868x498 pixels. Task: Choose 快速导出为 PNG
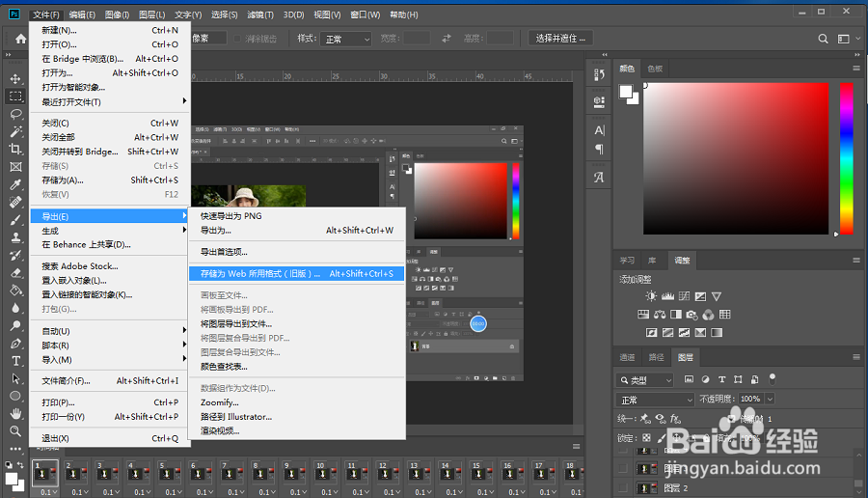[297, 216]
